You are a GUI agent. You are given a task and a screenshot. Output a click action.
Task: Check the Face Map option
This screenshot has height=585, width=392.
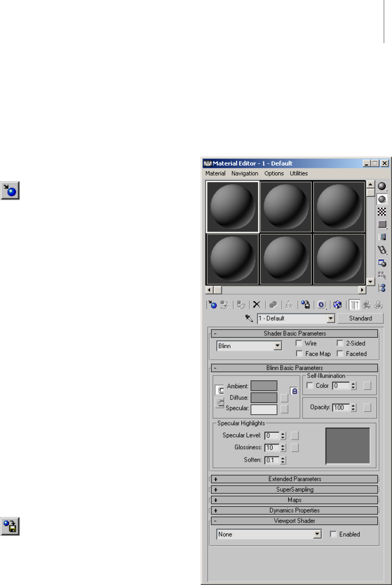[x=299, y=353]
